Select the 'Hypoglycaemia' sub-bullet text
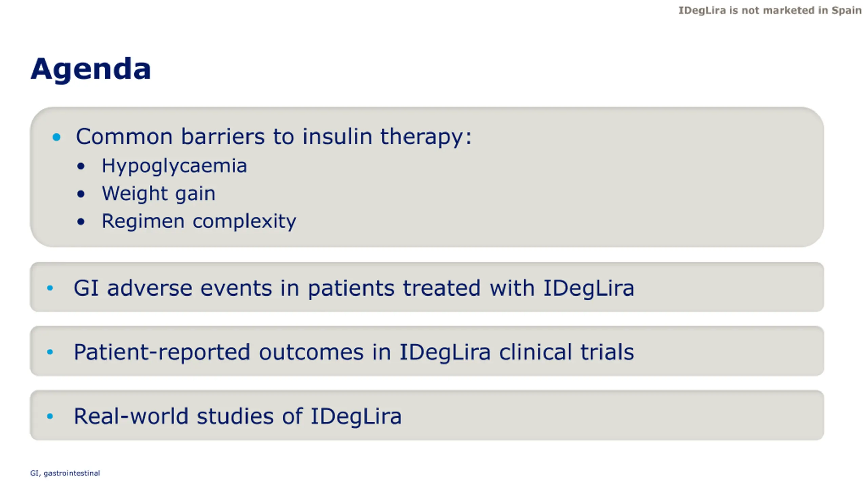 point(174,166)
